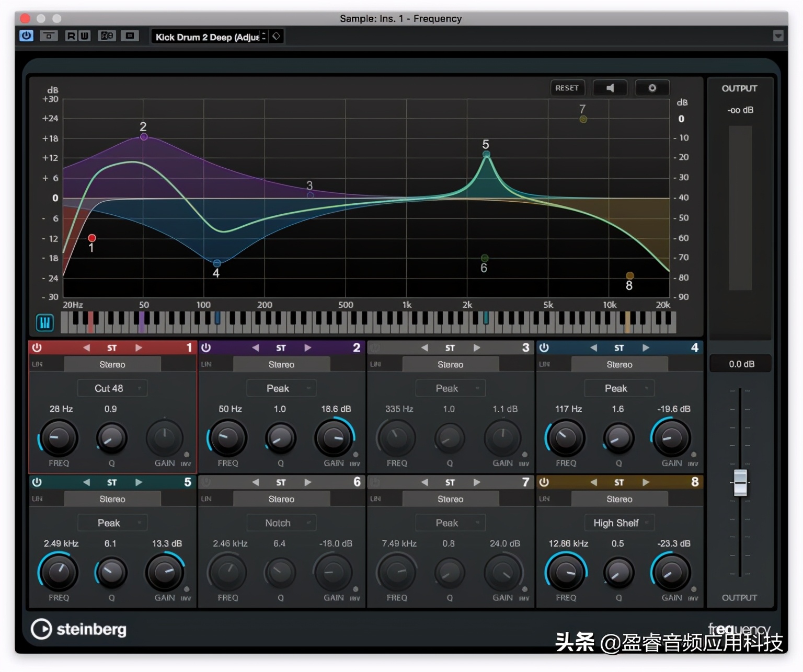Switch band 5 to its Stereo tab
Image resolution: width=803 pixels, height=672 pixels.
click(x=111, y=499)
